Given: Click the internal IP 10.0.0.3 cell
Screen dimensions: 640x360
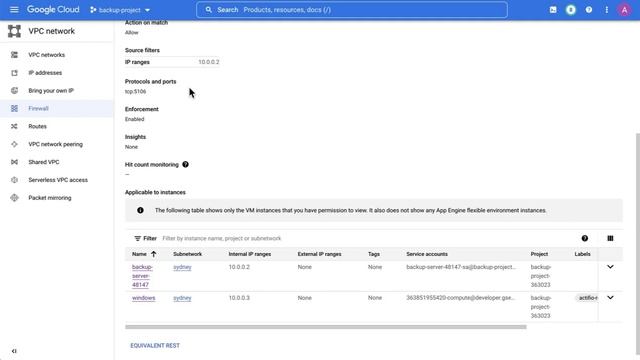Looking at the screenshot, I should coord(239,298).
